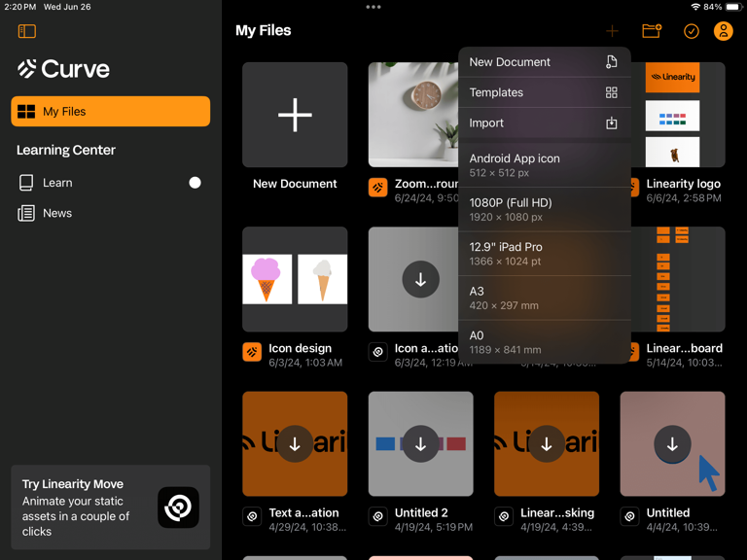
Task: Click the Move badge beside Untitled
Action: (x=629, y=516)
